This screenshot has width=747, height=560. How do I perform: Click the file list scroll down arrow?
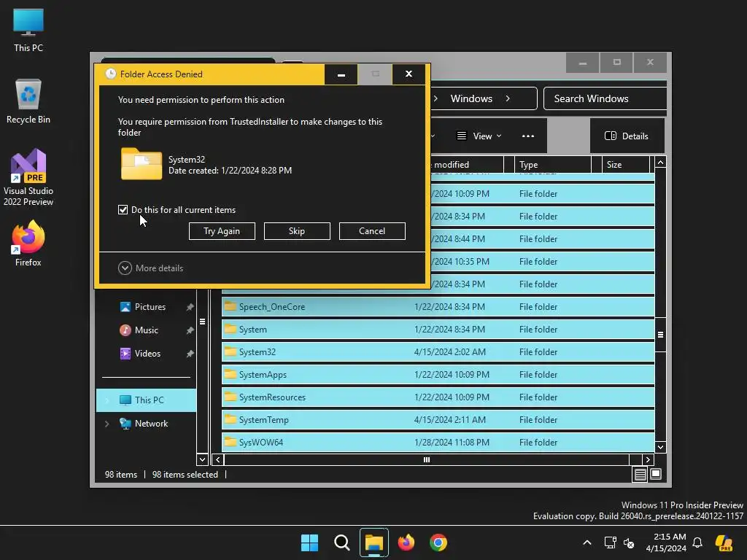click(660, 447)
